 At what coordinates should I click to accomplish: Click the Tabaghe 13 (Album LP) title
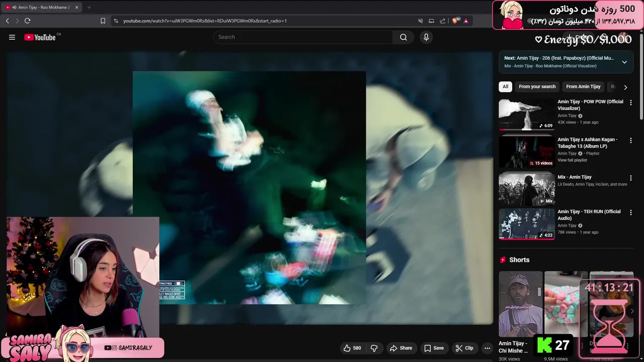coord(587,143)
